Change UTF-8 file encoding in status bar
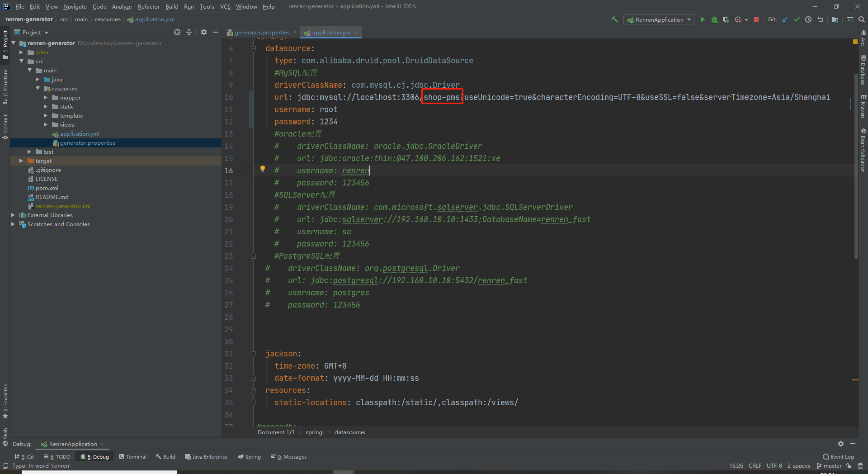 coord(774,466)
